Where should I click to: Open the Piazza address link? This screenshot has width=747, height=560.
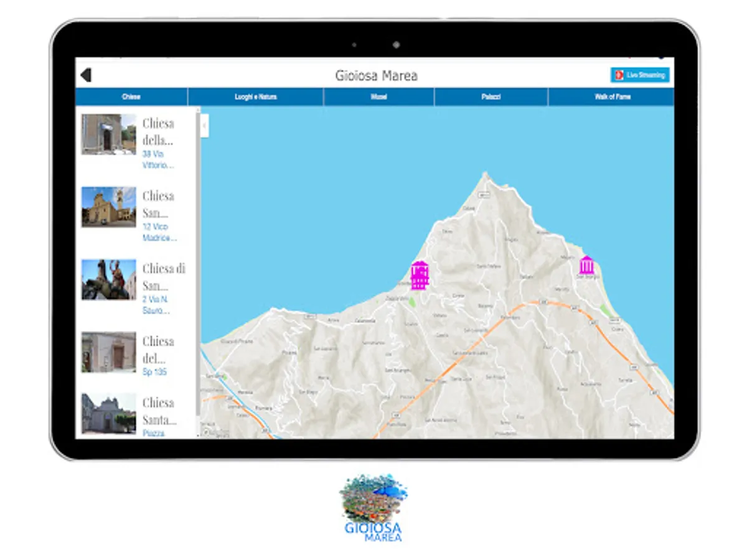pyautogui.click(x=154, y=433)
